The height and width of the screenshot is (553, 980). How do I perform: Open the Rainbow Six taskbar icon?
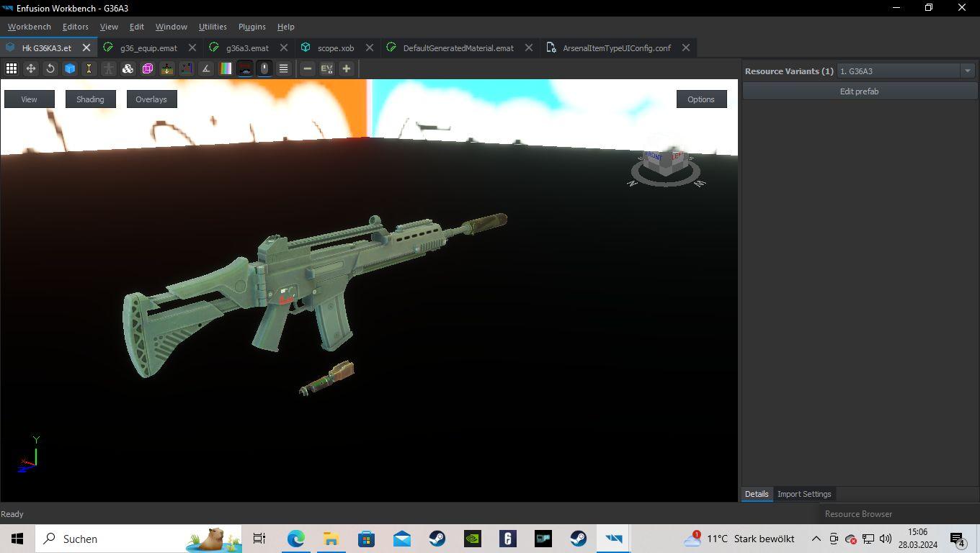coord(507,539)
